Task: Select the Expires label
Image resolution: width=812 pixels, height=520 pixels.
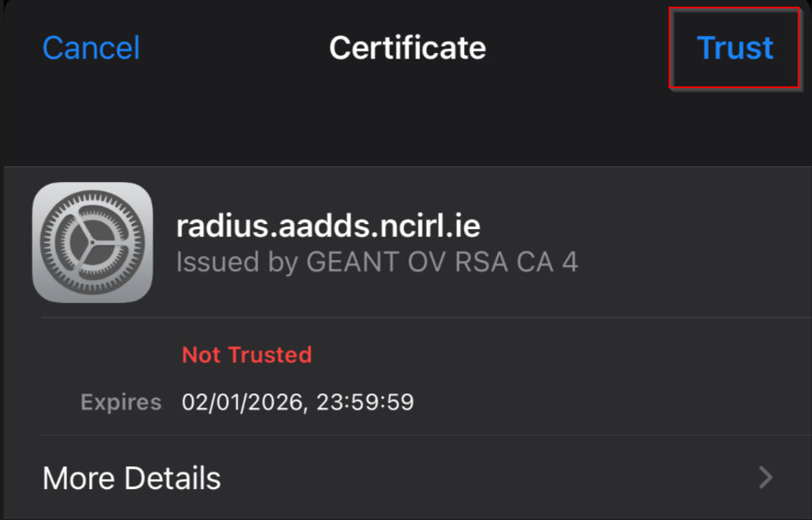Action: pyautogui.click(x=121, y=402)
